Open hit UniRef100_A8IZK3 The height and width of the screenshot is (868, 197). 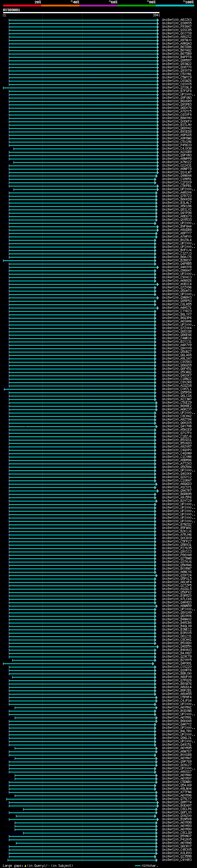[x=177, y=20]
